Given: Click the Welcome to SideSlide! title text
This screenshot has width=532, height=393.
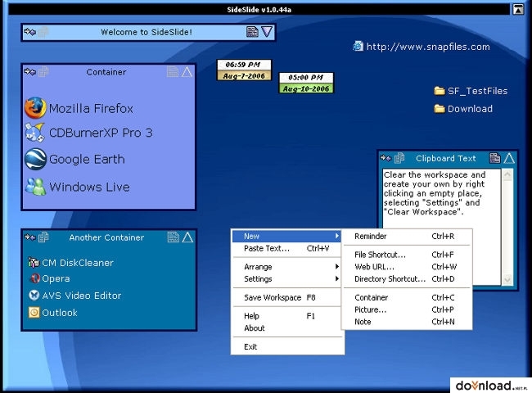Looking at the screenshot, I should coord(147,32).
